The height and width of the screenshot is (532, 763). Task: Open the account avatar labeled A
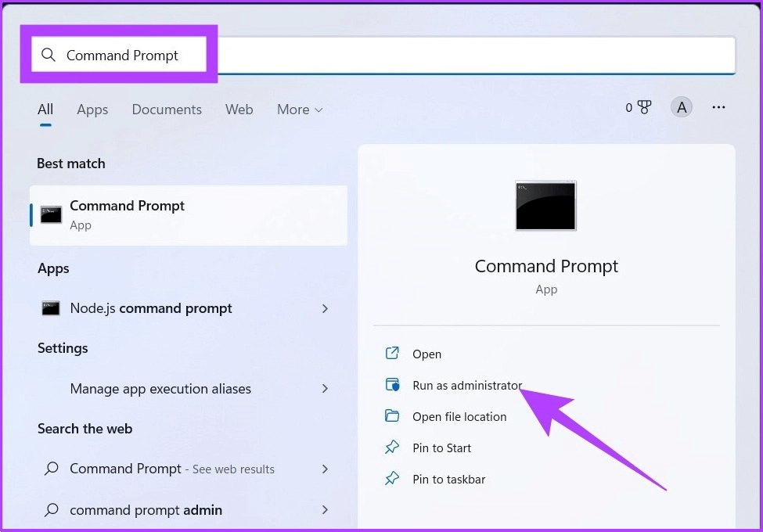click(682, 107)
